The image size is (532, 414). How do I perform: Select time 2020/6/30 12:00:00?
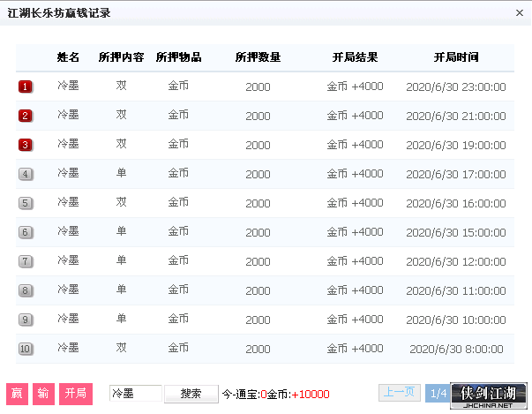pos(456,262)
